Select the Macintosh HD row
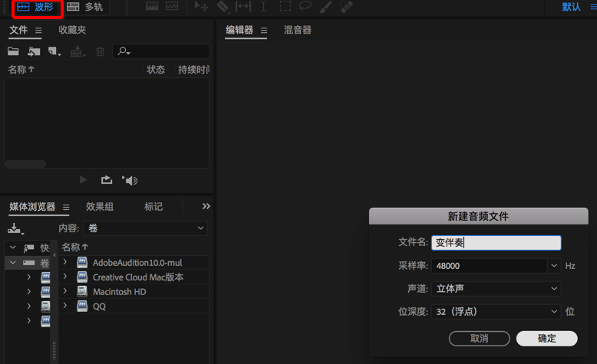The width and height of the screenshot is (597, 364). tap(134, 291)
